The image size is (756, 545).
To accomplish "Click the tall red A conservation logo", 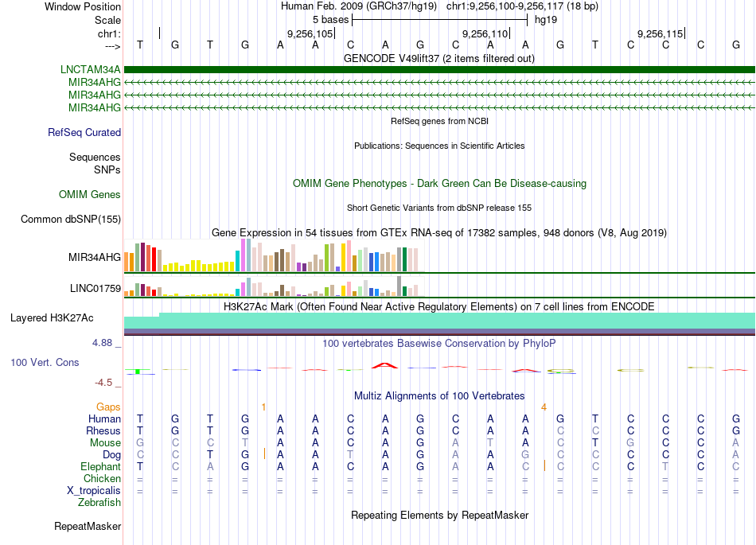I will coord(384,365).
